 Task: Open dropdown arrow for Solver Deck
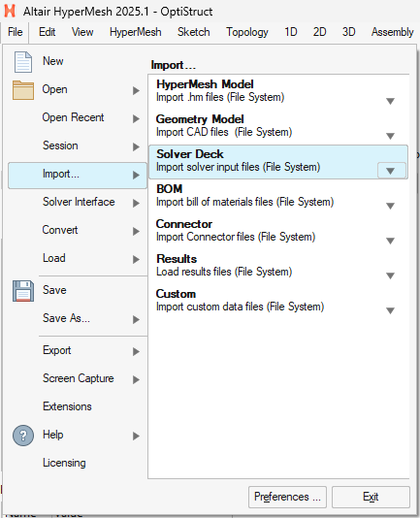[391, 171]
